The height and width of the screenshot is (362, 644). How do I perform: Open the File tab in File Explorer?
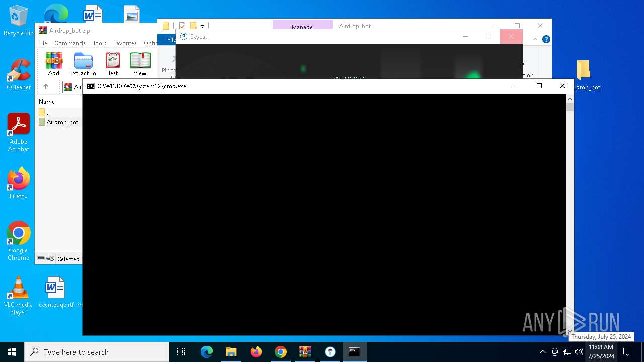pyautogui.click(x=171, y=40)
